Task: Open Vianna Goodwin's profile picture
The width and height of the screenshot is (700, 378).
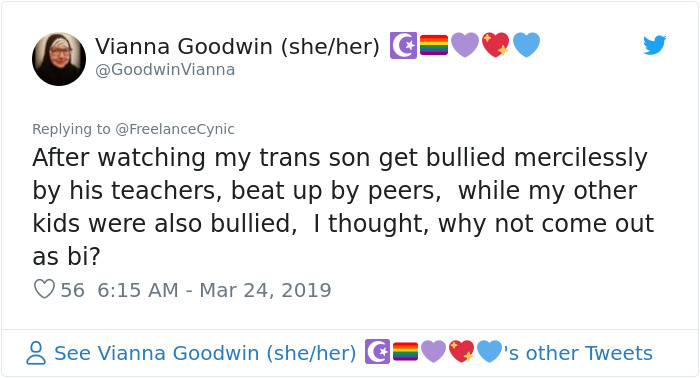Action: click(x=59, y=59)
